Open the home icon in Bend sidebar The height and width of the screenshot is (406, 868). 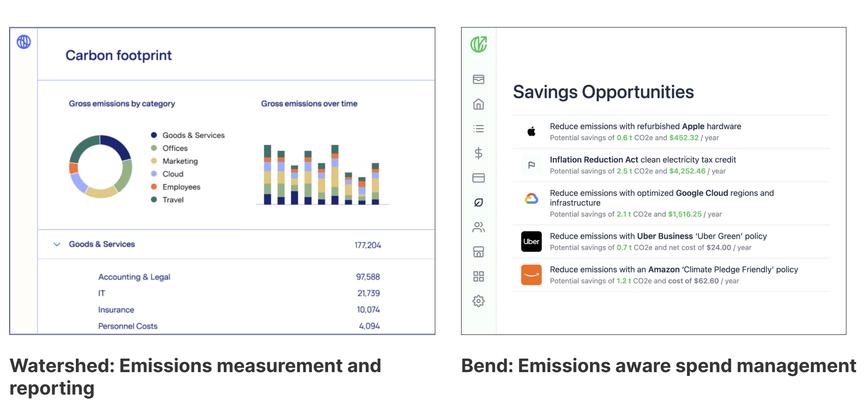coord(479,104)
